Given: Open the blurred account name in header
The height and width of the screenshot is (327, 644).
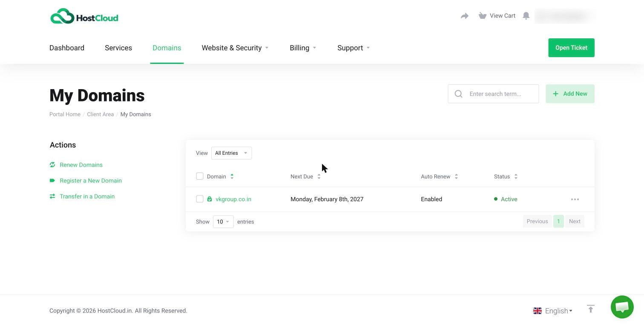Looking at the screenshot, I should [563, 16].
